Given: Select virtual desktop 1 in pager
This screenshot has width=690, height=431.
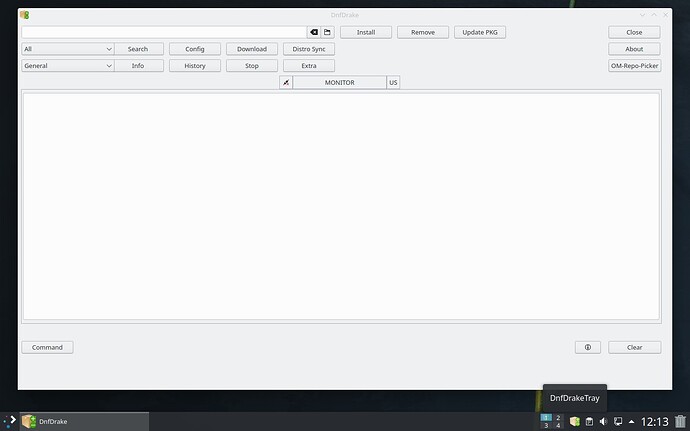Looking at the screenshot, I should (546, 417).
